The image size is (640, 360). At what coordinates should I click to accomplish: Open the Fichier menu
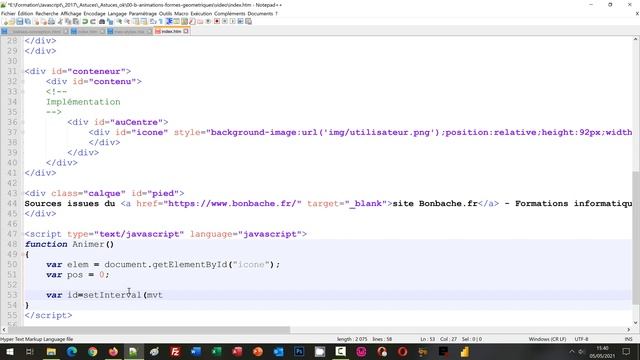[x=8, y=13]
